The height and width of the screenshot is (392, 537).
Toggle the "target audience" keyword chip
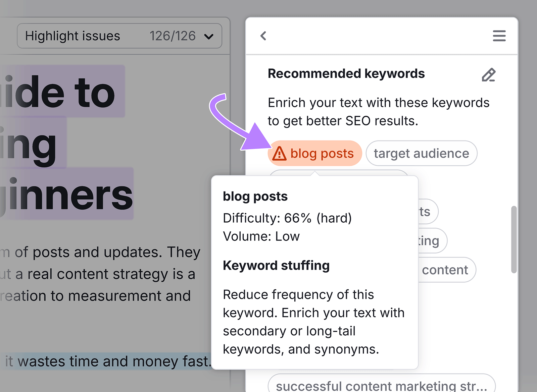click(x=422, y=153)
